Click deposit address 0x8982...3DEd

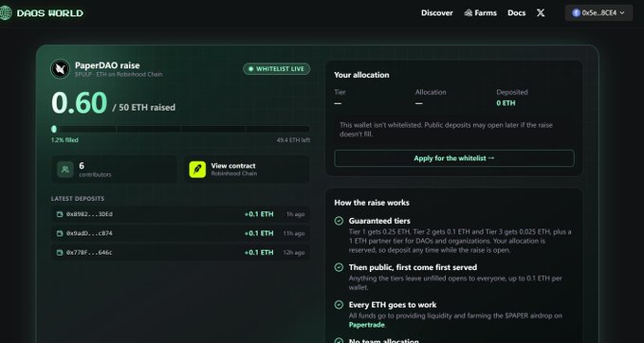[x=89, y=214]
